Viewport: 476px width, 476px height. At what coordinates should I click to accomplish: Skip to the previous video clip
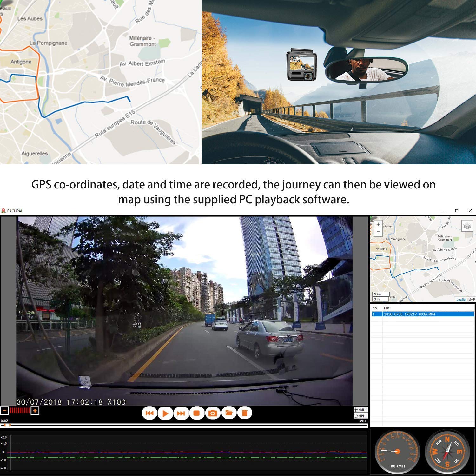pyautogui.click(x=149, y=413)
